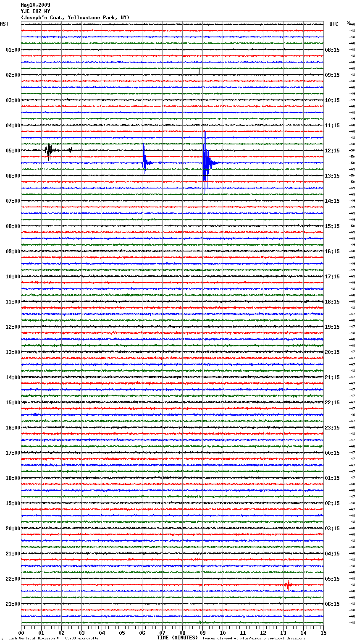This screenshot has height=644, width=357.
Task: Click the 11:15 UTC time label
Action: pos(332,126)
